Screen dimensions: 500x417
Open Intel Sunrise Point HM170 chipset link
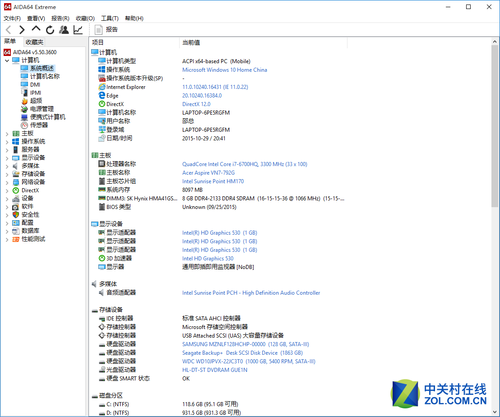pos(213,181)
